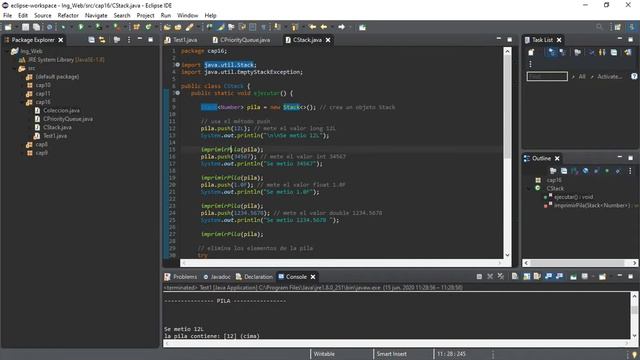Image resolution: width=640 pixels, height=360 pixels.
Task: Click the Last Edit Location arrow icon
Action: (x=313, y=27)
